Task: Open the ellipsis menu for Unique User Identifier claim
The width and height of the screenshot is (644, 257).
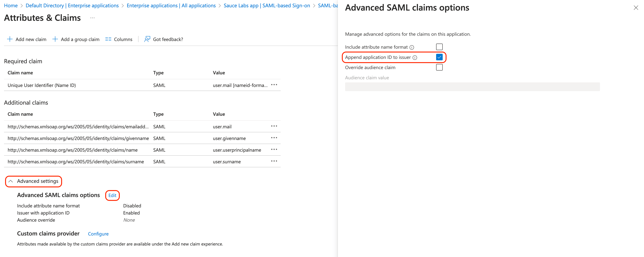Action: coord(274,85)
